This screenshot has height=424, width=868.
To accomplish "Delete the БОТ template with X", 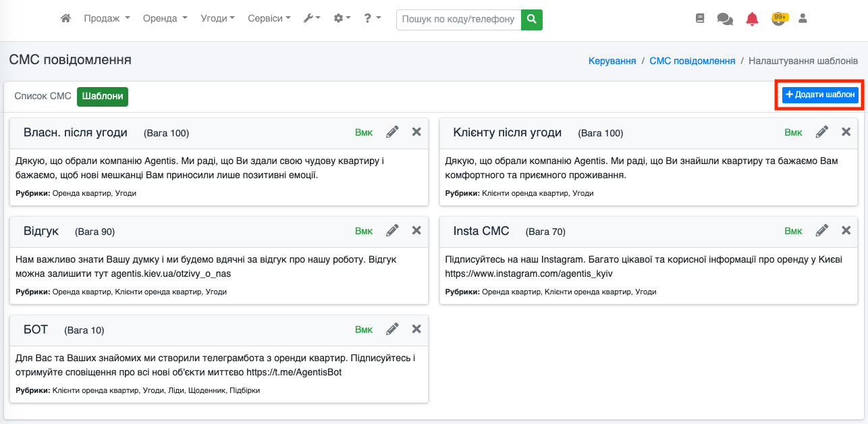I will 416,329.
